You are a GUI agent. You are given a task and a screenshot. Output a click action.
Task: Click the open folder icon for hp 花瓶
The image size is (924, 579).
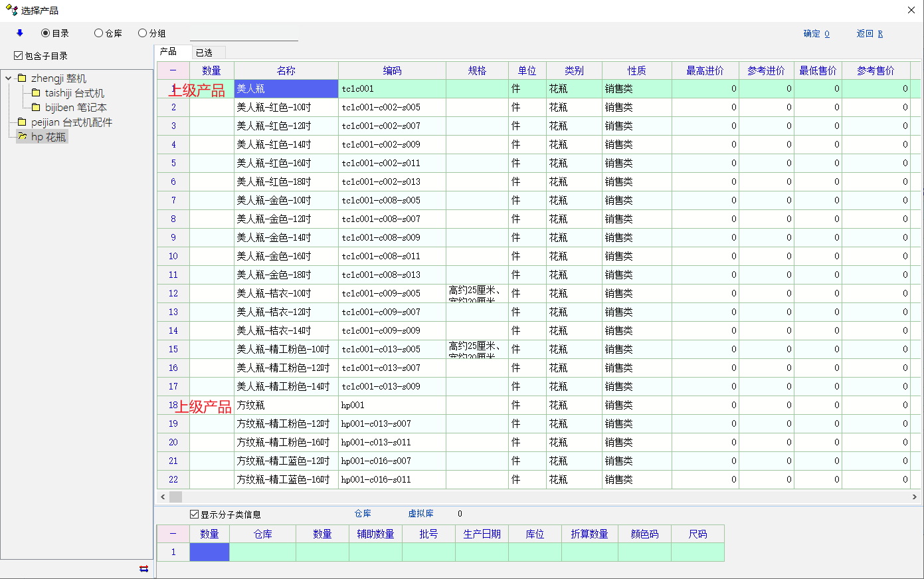(x=22, y=137)
